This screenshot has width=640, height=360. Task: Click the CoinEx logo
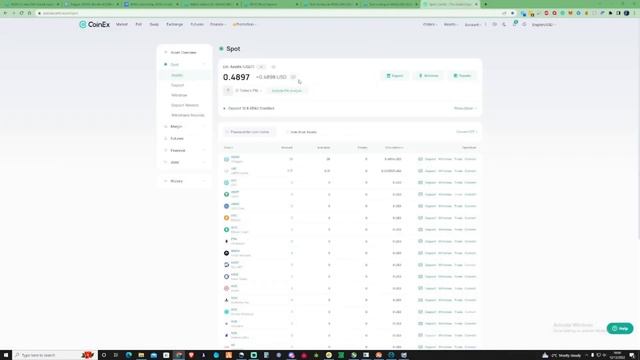94,24
